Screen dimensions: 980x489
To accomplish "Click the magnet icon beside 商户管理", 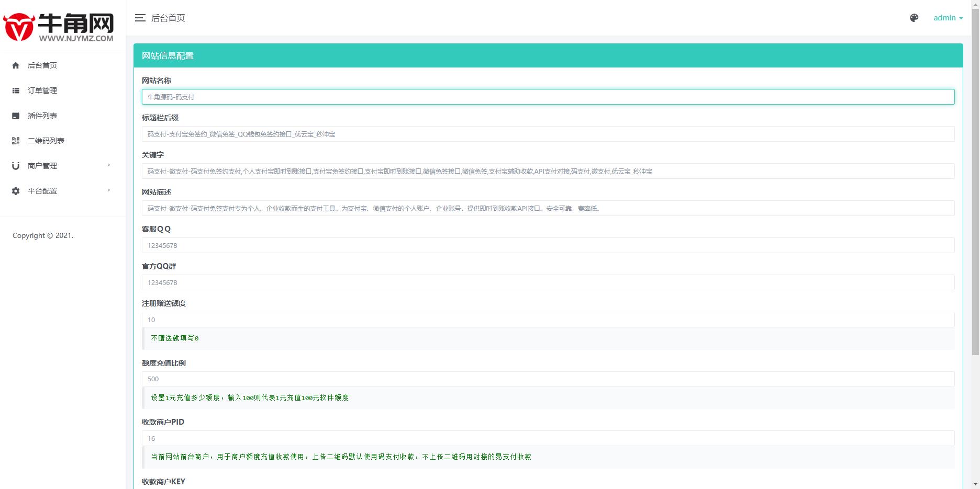I will (16, 166).
